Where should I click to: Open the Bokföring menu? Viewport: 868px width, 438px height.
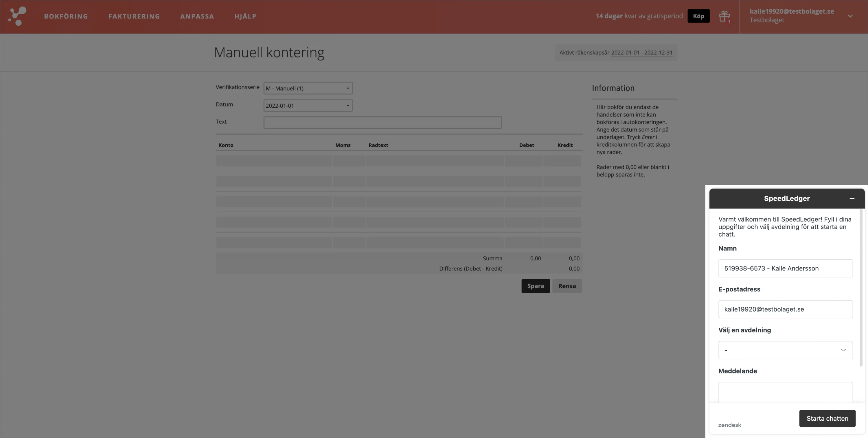click(x=66, y=16)
